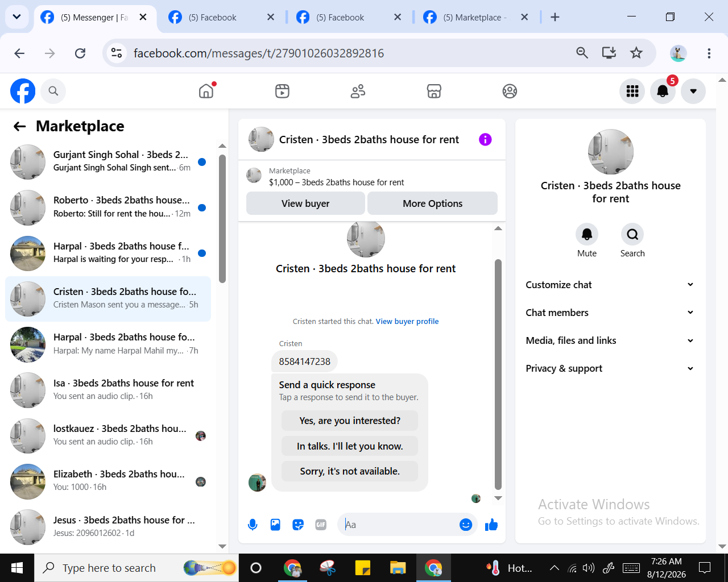Click the conversation list scrollbar
Screen dimensions: 728x582
(222, 219)
